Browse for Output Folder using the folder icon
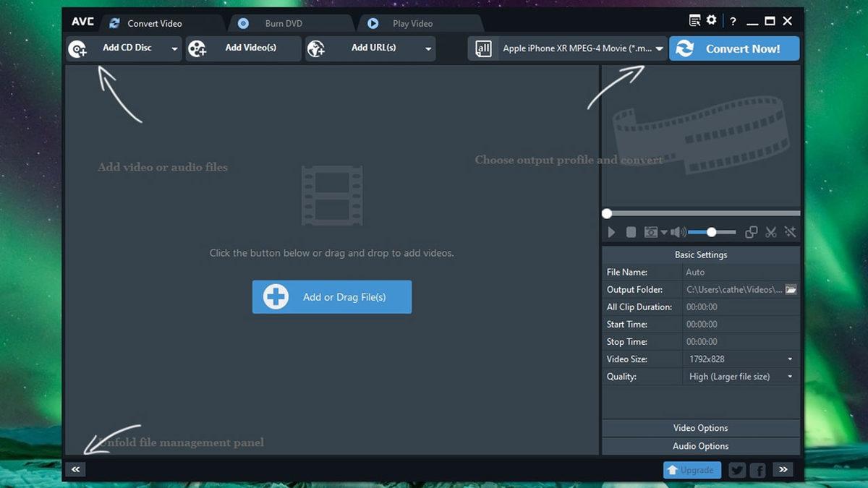 pyautogui.click(x=790, y=289)
